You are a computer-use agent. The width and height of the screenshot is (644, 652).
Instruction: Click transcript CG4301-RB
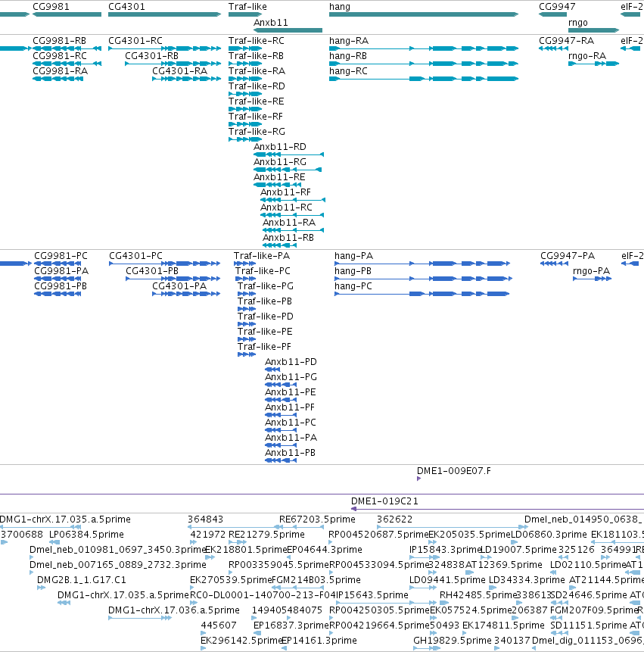pos(173,64)
